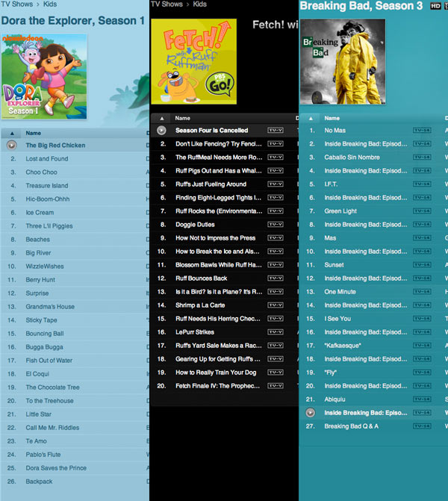This screenshot has height=501, width=448.
Task: Sort Breaking Bad episodes by Name column
Action: [332, 118]
